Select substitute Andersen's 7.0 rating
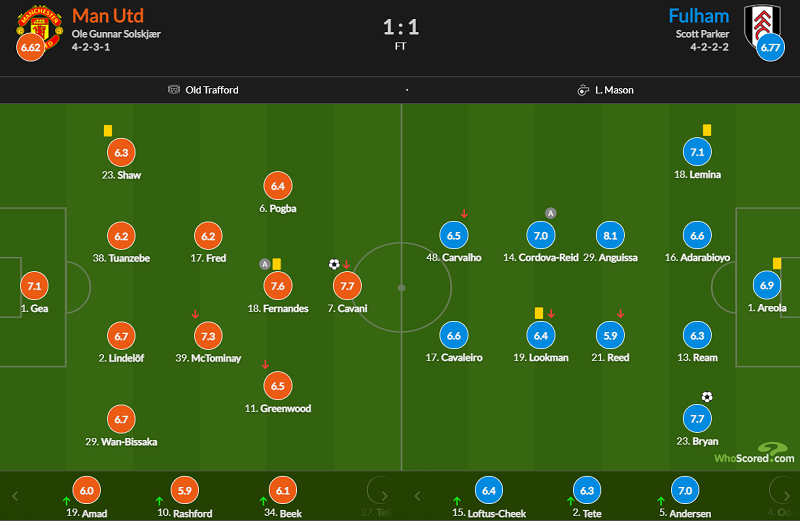 (685, 490)
